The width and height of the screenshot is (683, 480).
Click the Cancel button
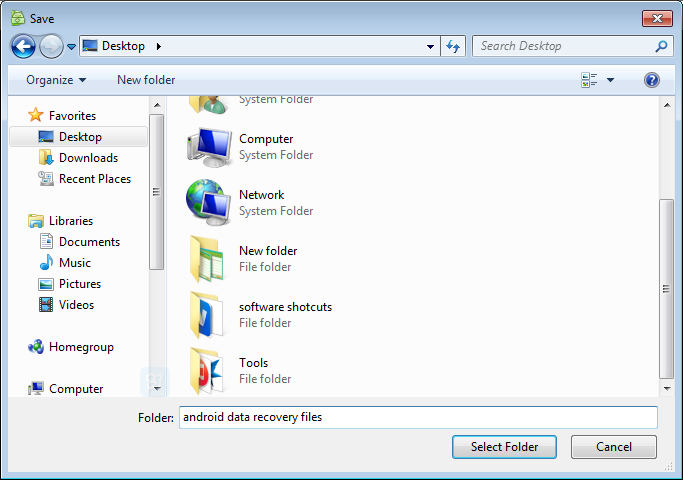(613, 447)
